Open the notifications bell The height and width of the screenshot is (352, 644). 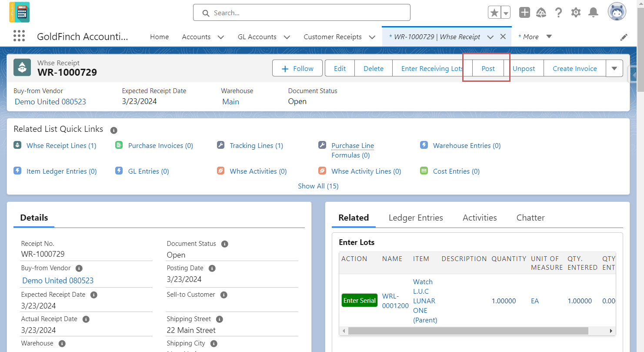click(593, 13)
